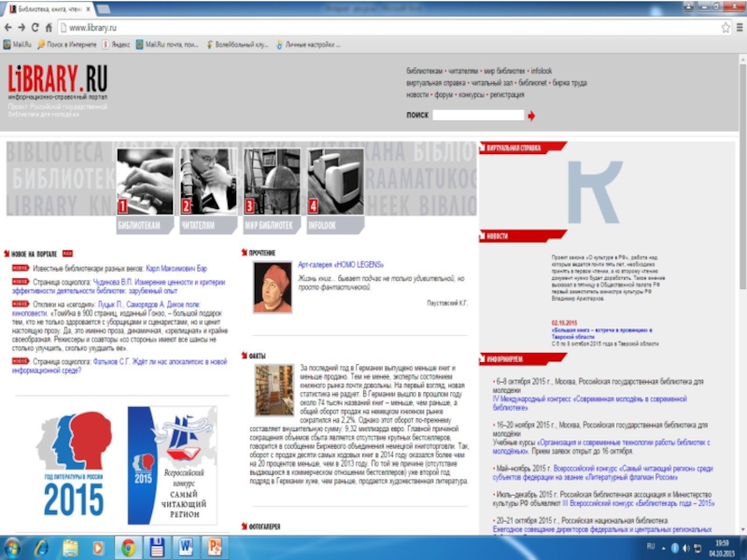Open thumbnail 4 Infolook monitors image
This screenshot has width=747, height=560.
pos(335,181)
